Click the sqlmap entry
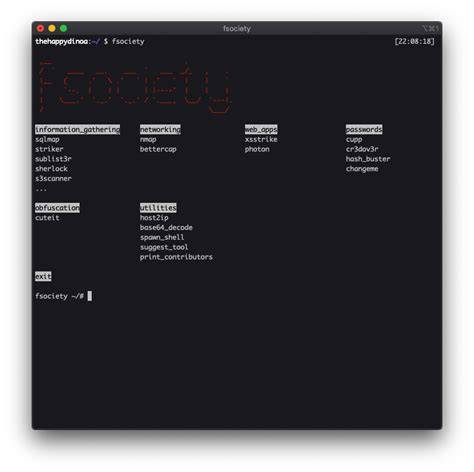 pyautogui.click(x=47, y=139)
